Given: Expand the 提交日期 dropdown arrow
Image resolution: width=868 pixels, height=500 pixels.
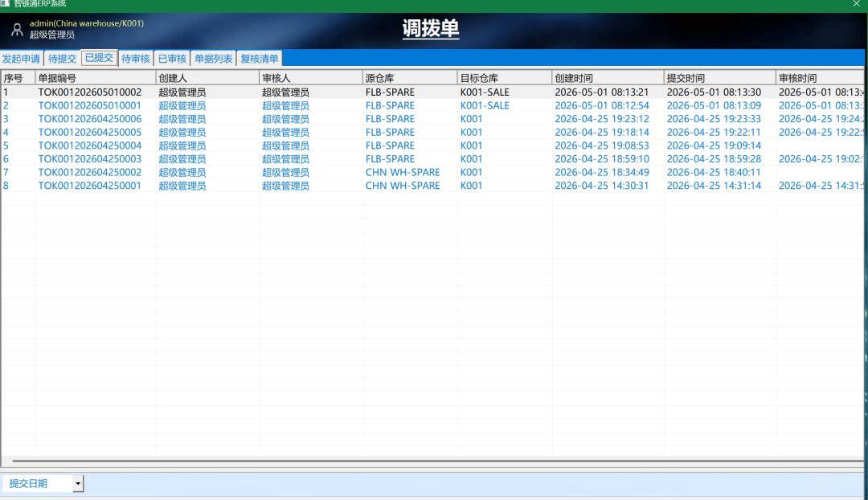Looking at the screenshot, I should 78,483.
